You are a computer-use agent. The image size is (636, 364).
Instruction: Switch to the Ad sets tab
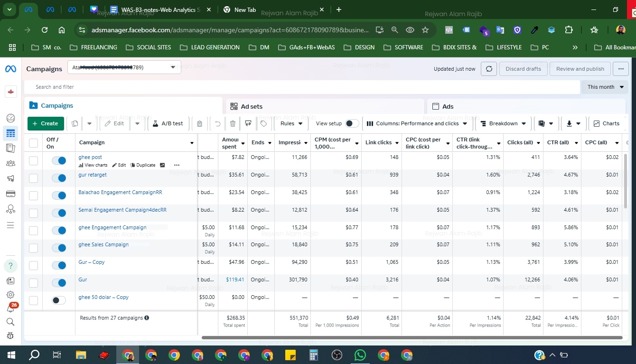[x=252, y=106]
